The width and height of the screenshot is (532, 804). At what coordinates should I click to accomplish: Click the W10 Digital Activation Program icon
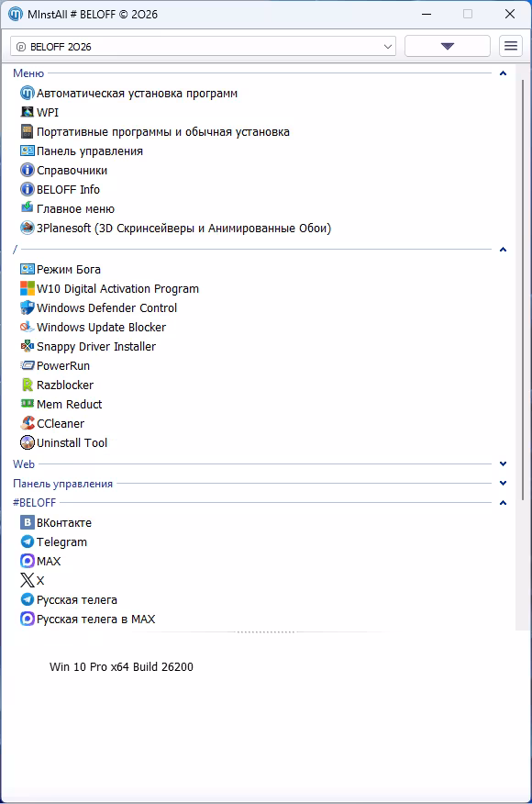28,289
